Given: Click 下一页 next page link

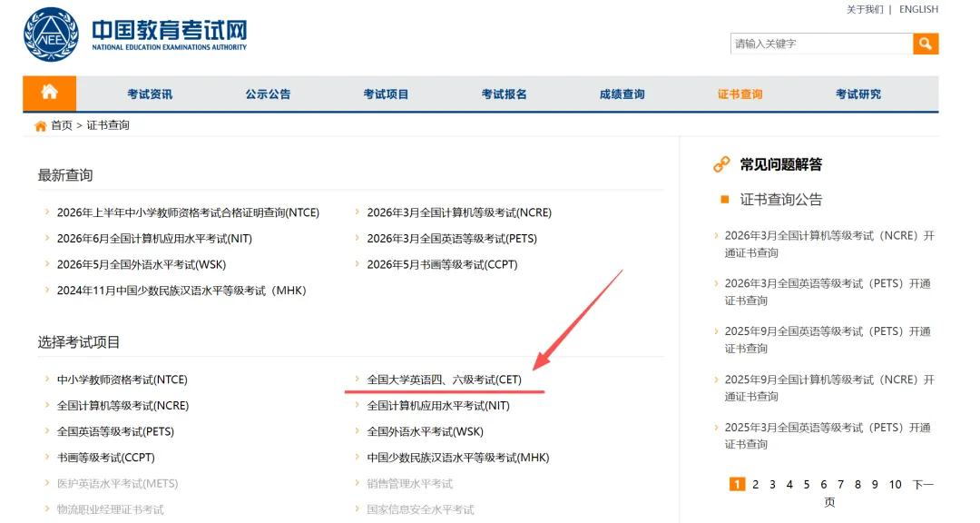Looking at the screenshot, I should point(923,484).
